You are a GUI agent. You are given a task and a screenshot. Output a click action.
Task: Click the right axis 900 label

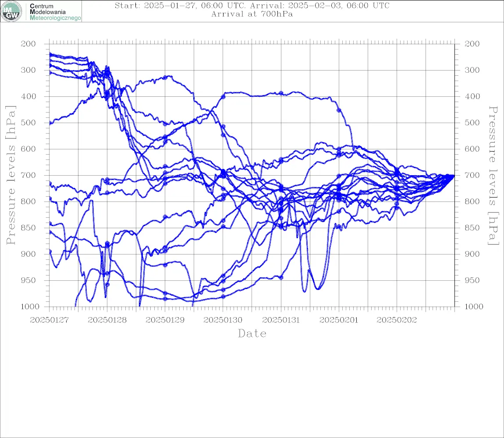point(472,254)
